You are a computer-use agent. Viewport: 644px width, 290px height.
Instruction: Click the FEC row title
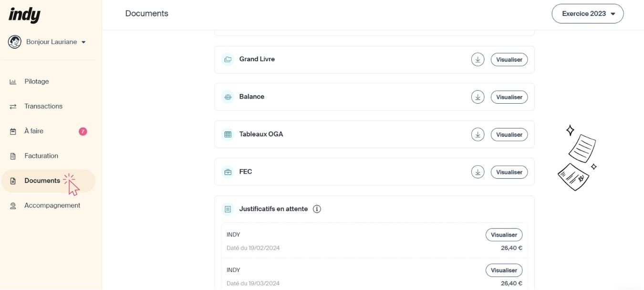[x=246, y=172]
